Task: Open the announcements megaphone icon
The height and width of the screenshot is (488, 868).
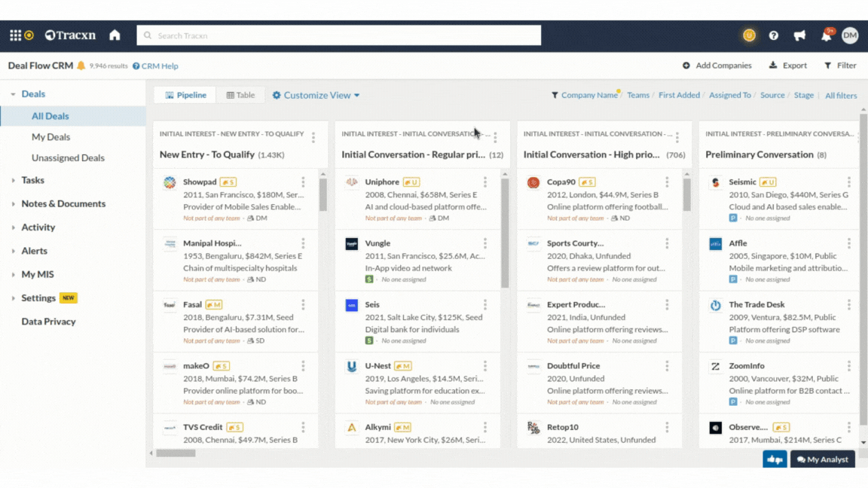Action: point(799,35)
